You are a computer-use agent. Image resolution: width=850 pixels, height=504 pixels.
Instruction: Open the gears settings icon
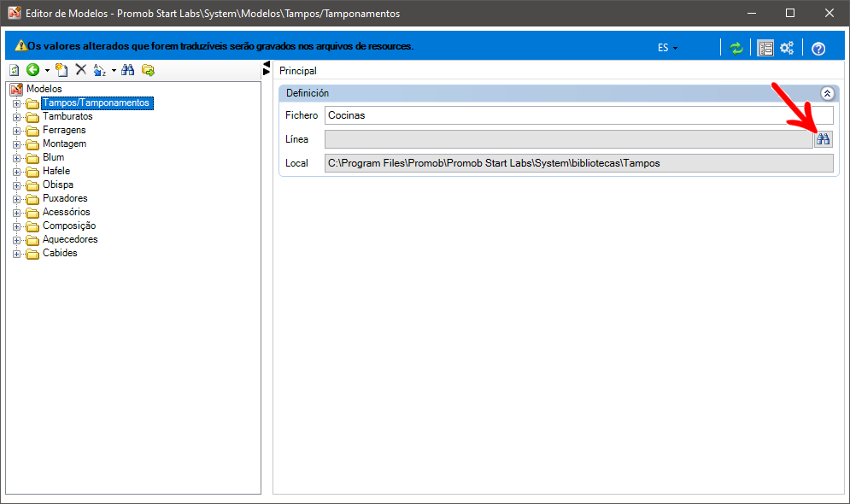tap(788, 48)
